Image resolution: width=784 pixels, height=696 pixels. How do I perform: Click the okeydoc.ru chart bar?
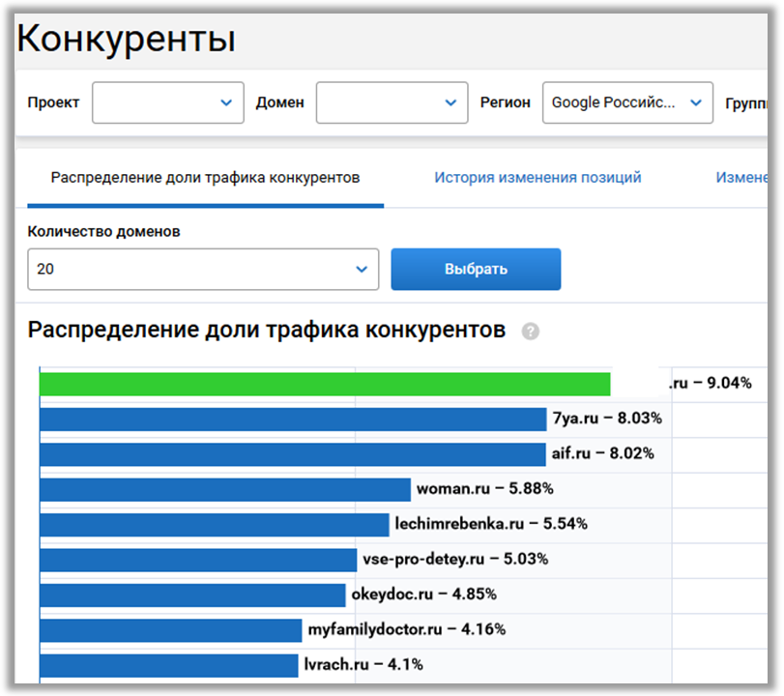[192, 595]
